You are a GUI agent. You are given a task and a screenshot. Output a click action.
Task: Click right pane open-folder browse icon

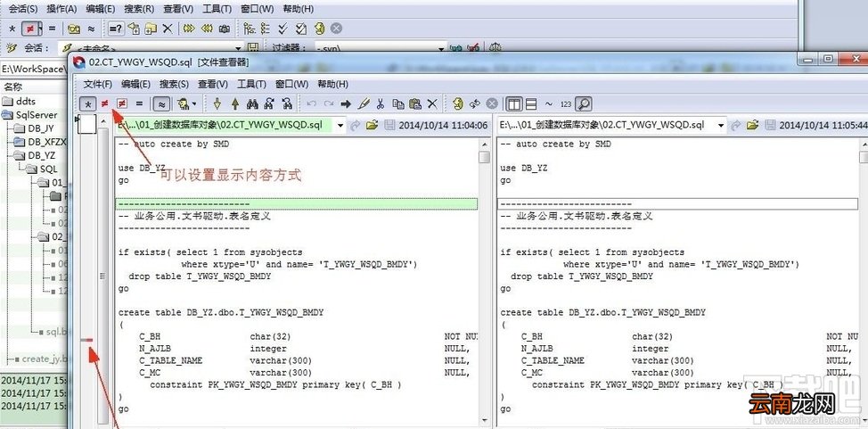(752, 125)
